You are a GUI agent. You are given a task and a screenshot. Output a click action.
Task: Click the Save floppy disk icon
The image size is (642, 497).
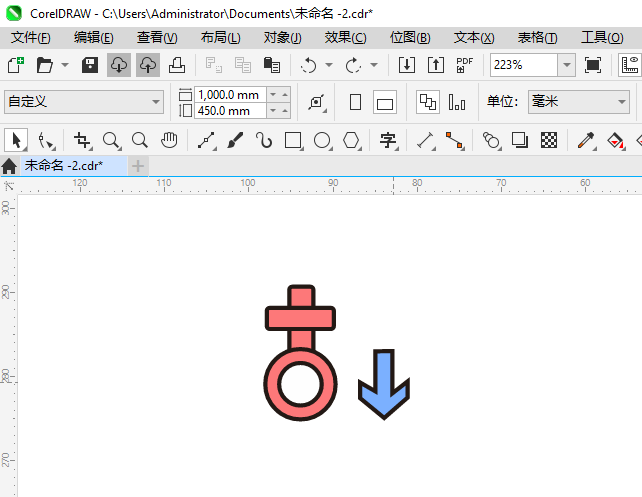coord(90,65)
